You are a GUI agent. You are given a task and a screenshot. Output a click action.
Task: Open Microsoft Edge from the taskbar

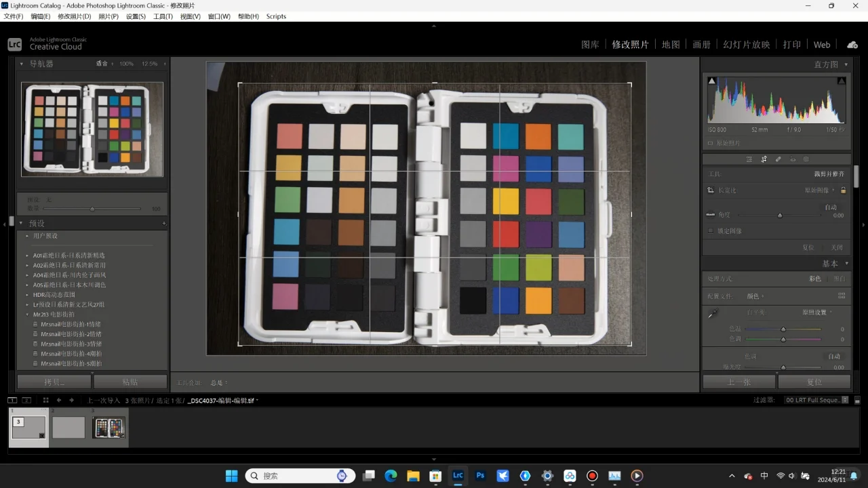click(391, 476)
